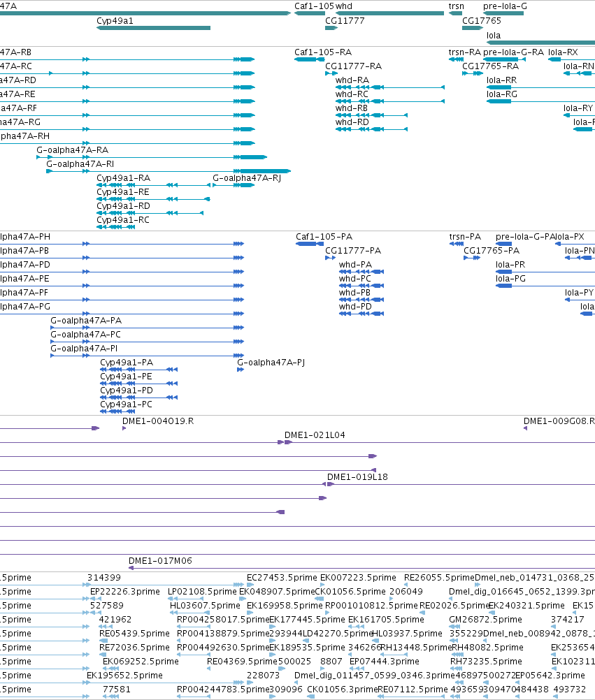595x700 pixels.
Task: Select the pre-lola-G gene label
Action: tap(506, 6)
